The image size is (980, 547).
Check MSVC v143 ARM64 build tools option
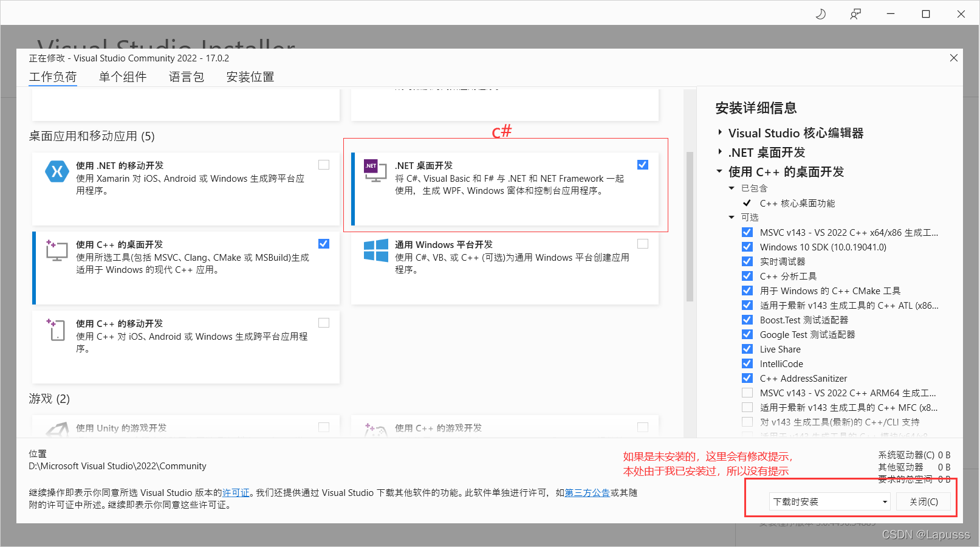(747, 393)
